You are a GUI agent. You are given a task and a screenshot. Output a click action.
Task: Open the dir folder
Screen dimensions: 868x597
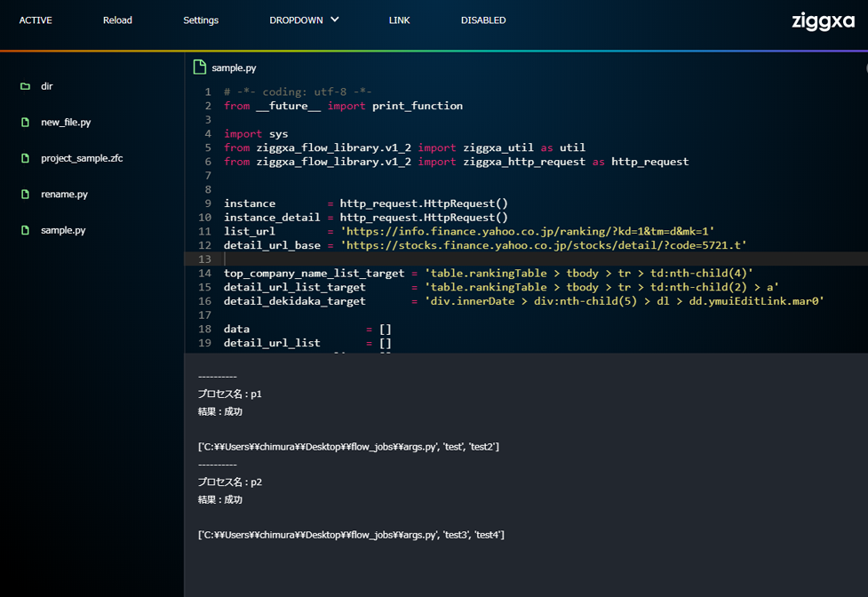click(46, 86)
